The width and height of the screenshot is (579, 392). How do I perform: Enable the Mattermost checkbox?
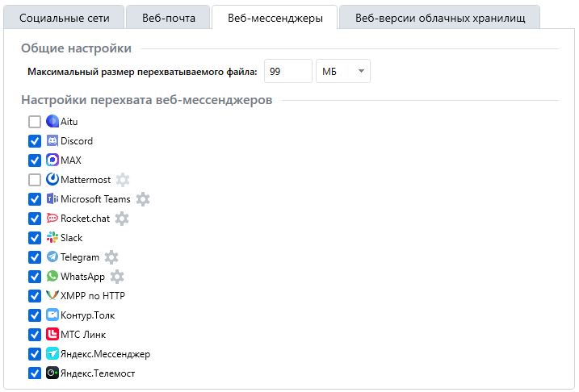(x=35, y=180)
